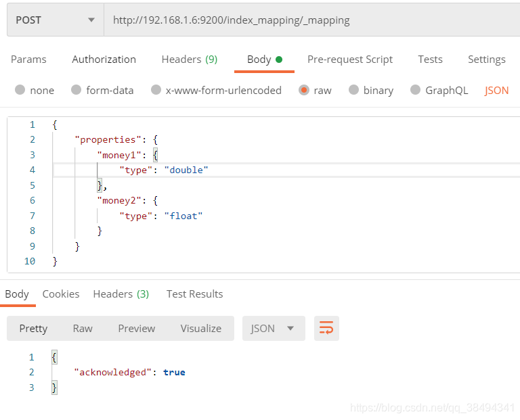Select the binary body option
Screen dimensions: 520x420
coord(354,90)
